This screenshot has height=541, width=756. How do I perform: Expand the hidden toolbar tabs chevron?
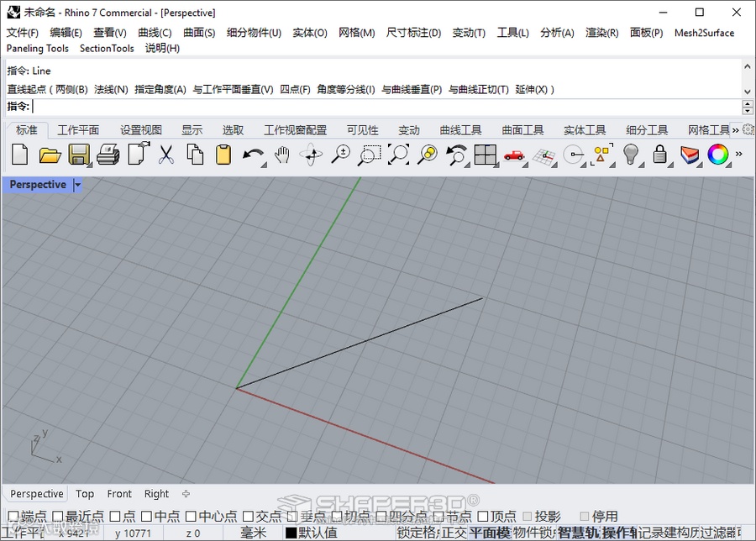(x=735, y=130)
